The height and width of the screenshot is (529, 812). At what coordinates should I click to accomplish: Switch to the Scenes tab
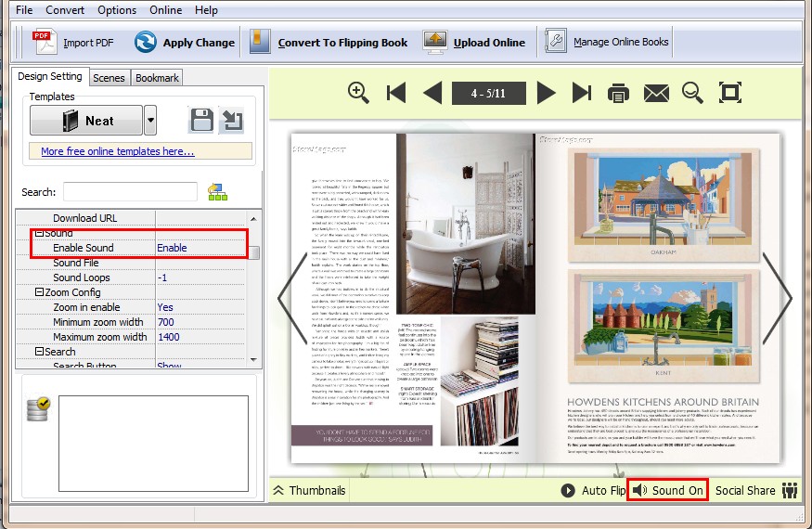click(x=109, y=78)
